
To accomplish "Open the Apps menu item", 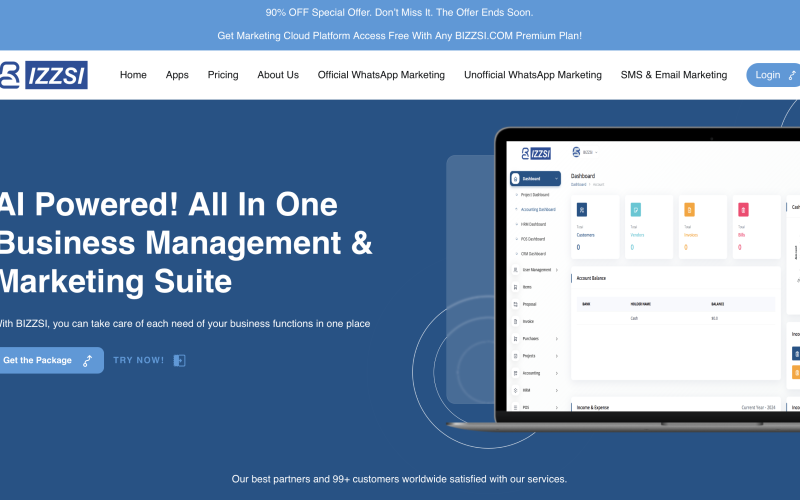I will point(177,75).
